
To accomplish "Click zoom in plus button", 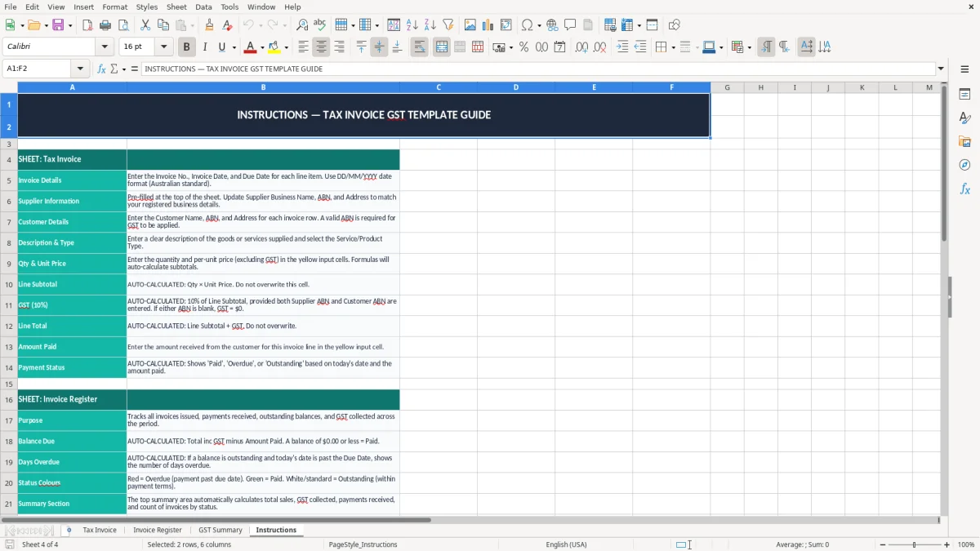I will point(947,544).
